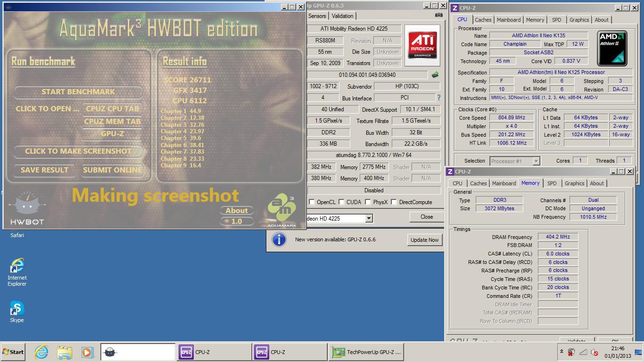This screenshot has height=362, width=644.
Task: Click the Start button
Action: tap(13, 352)
